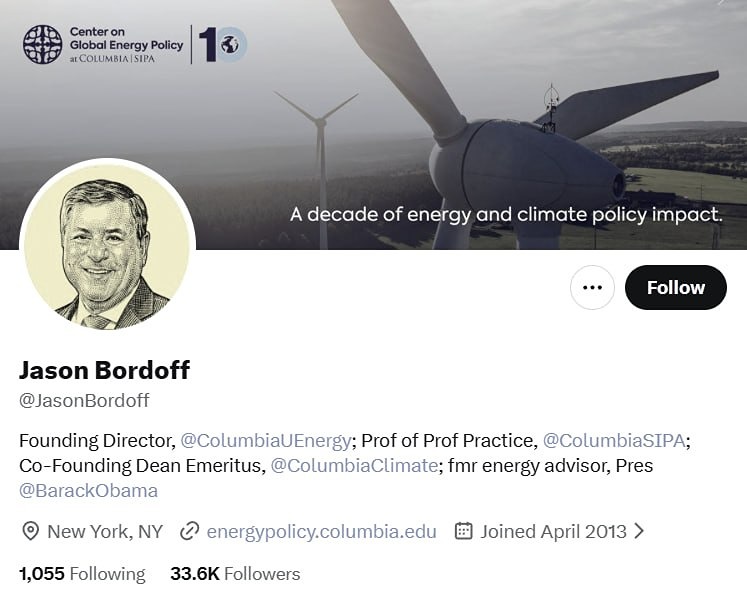This screenshot has width=747, height=594.
Task: Click the @JasonBordoff handle text
Action: click(x=84, y=401)
